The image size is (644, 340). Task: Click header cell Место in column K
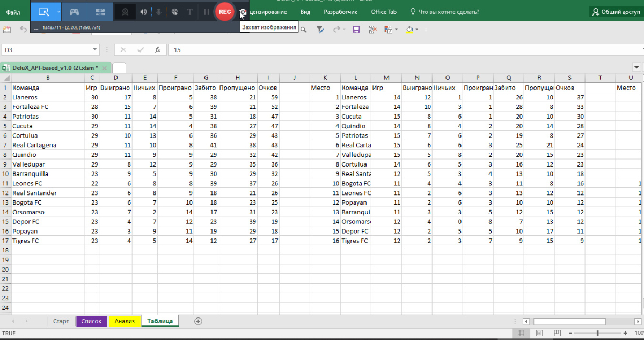(325, 88)
